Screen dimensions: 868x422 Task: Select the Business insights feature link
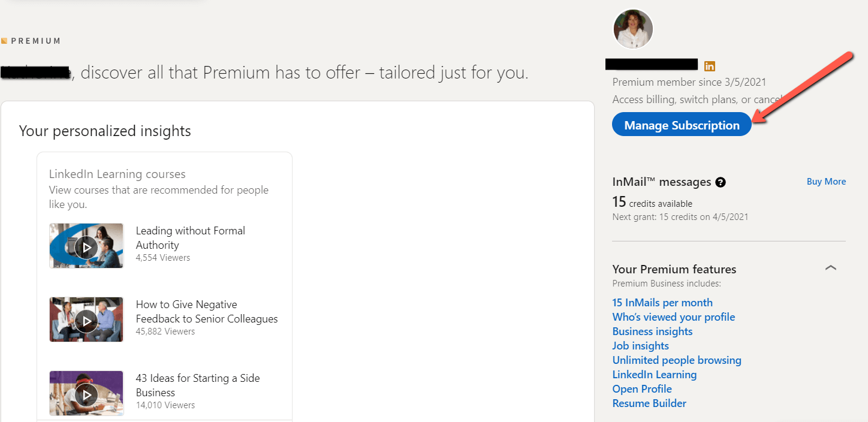click(x=652, y=331)
